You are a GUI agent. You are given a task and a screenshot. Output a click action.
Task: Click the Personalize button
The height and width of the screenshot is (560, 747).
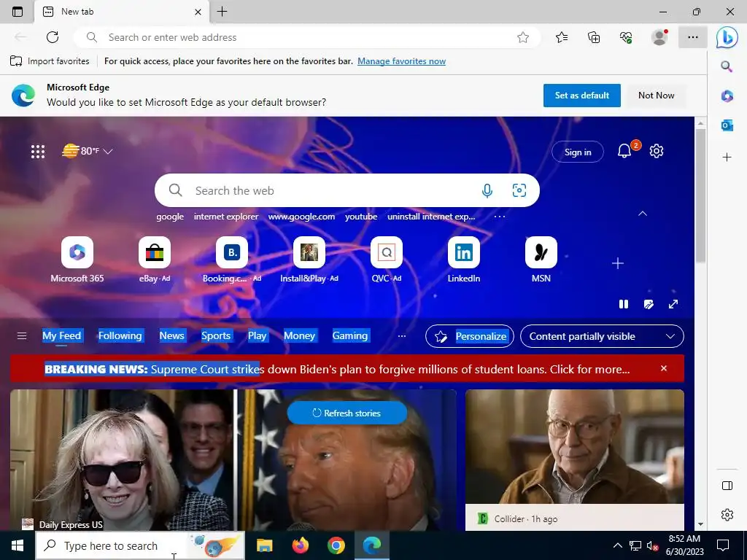469,336
